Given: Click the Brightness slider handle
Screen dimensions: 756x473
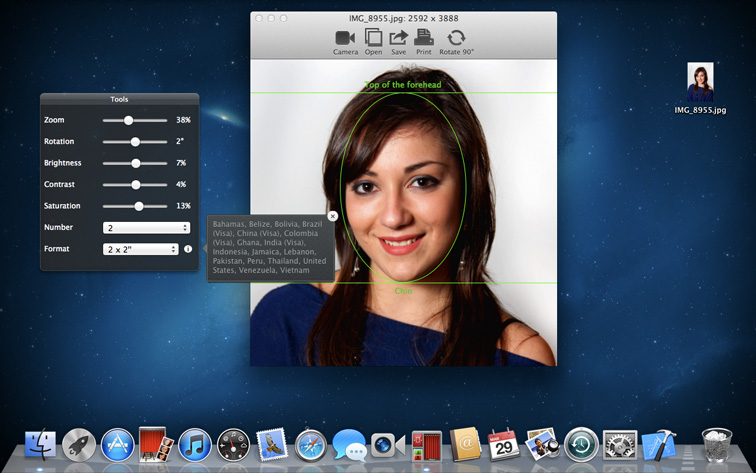Looking at the screenshot, I should (x=136, y=163).
